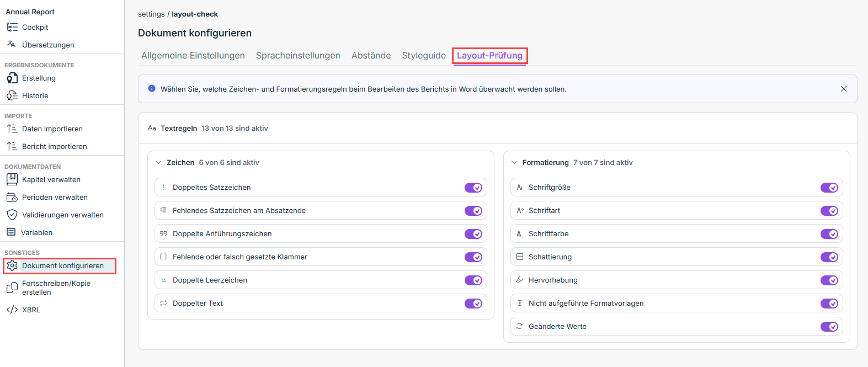Click the Validierungen verwalten shield icon
868x367 pixels.
(12, 215)
